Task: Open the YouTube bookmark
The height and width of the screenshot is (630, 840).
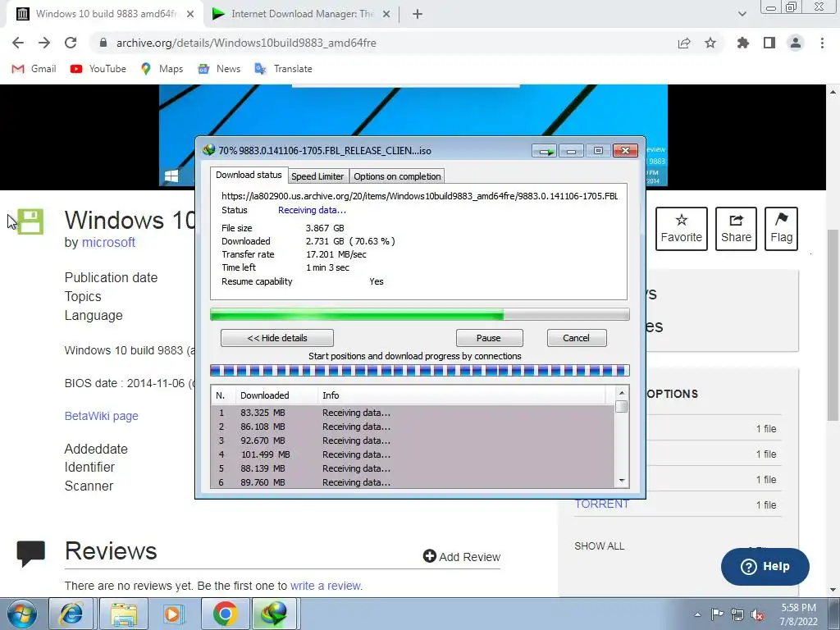Action: (98, 69)
